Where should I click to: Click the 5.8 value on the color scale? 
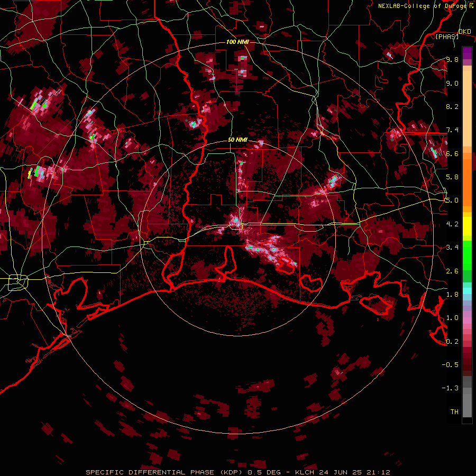click(x=452, y=177)
